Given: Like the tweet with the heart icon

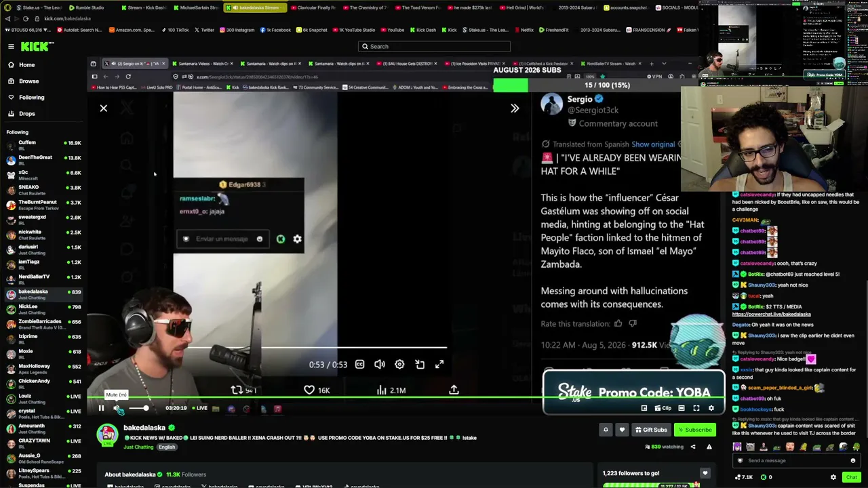Looking at the screenshot, I should point(317,390).
